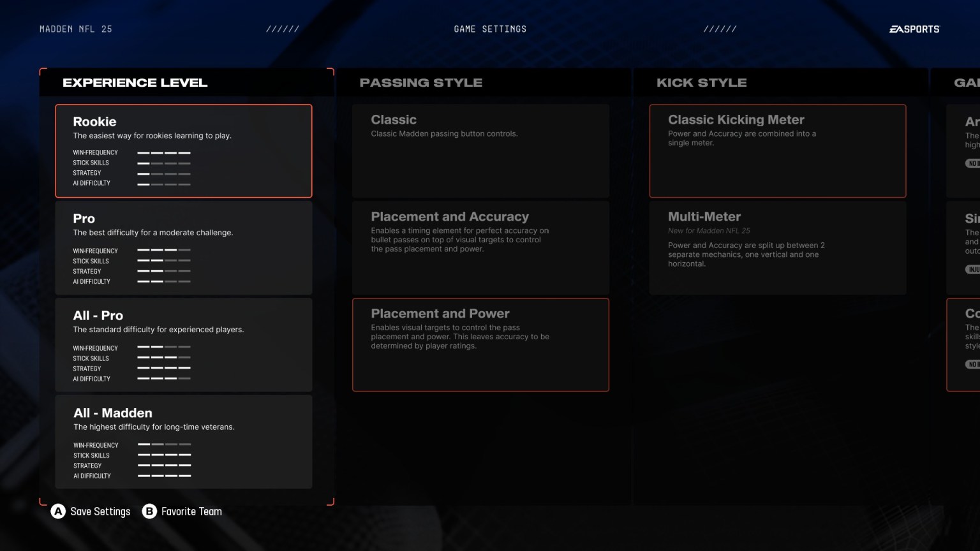Click the Strategy label in the Pro card
The image size is (980, 551).
[87, 271]
